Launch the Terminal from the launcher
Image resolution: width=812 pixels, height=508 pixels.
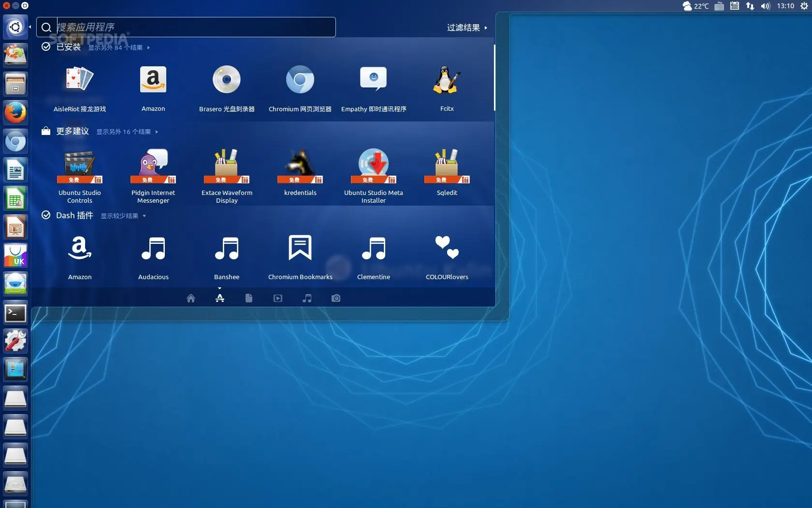pyautogui.click(x=15, y=313)
